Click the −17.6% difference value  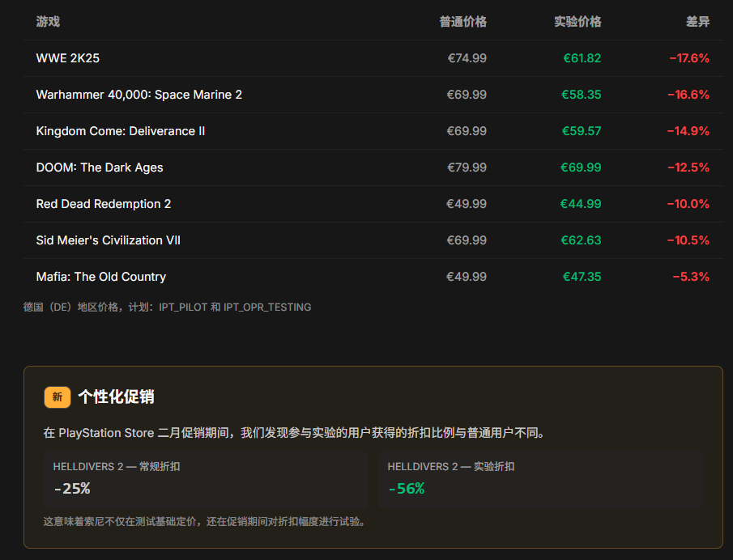pos(688,58)
